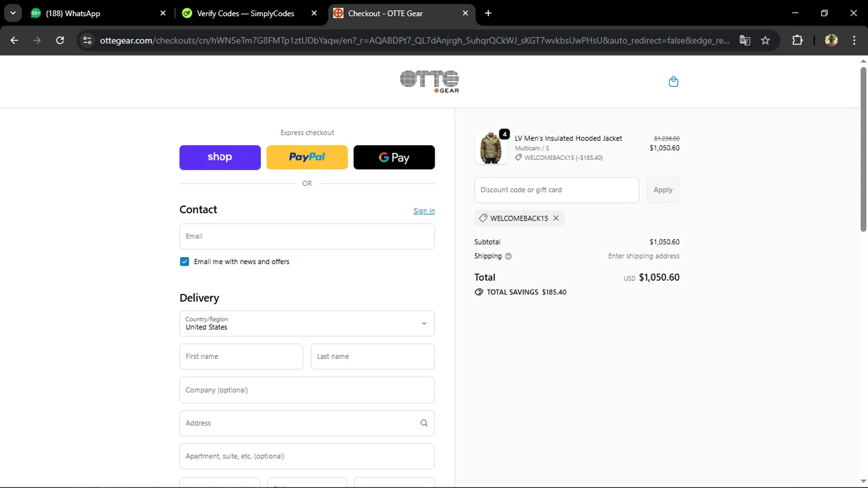Click the Sign in link
Image resolution: width=868 pixels, height=488 pixels.
[424, 211]
